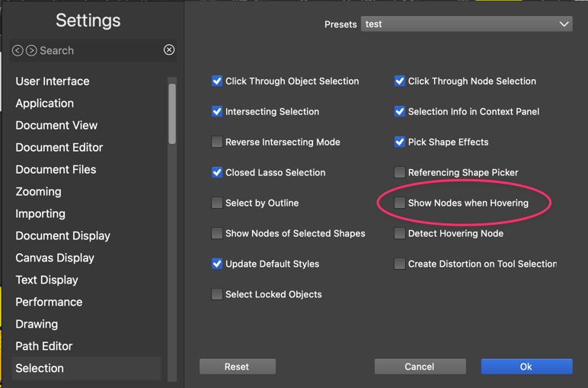Disable Click Through Object Selection
Viewport: 588px width, 388px height.
point(217,81)
